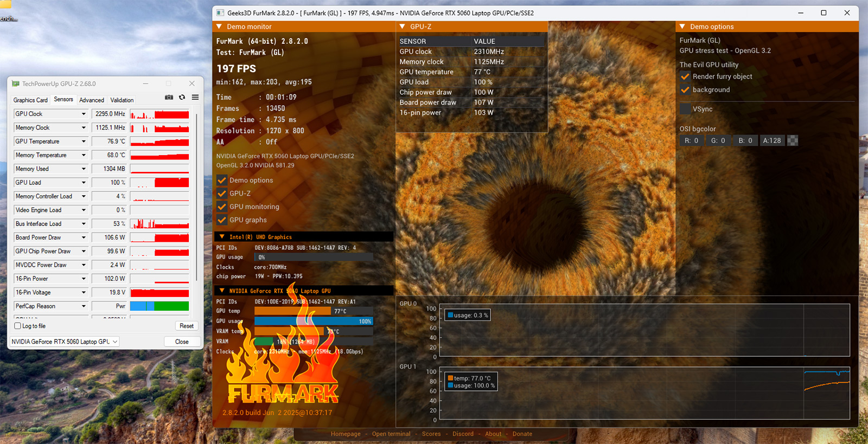Open the GPU selection combo box
The width and height of the screenshot is (868, 444).
pos(65,342)
